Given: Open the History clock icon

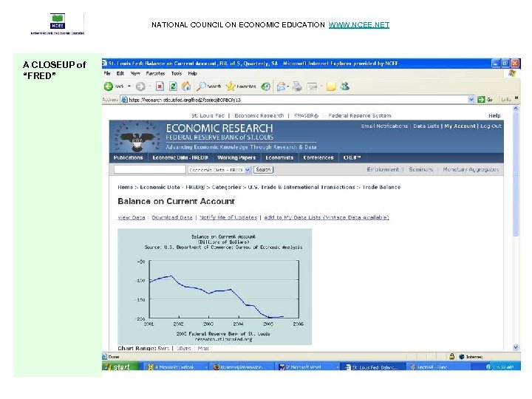Looking at the screenshot, I should tap(266, 86).
